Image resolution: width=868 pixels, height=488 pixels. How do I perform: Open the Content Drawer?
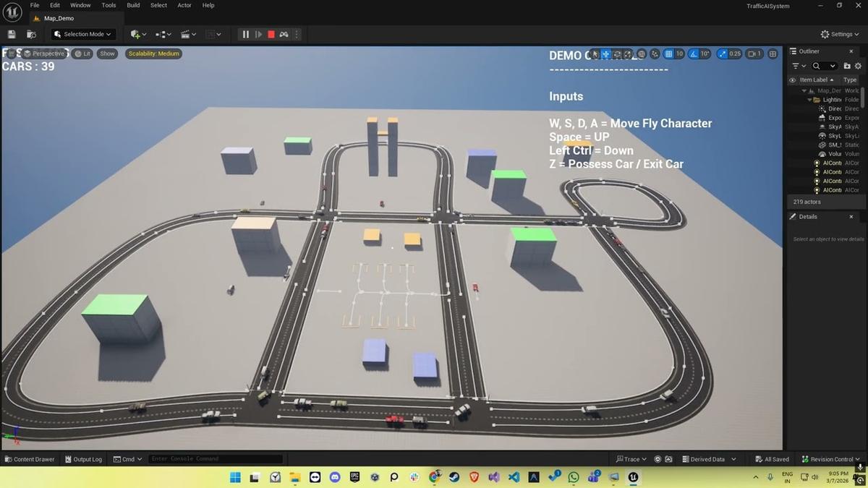point(30,459)
